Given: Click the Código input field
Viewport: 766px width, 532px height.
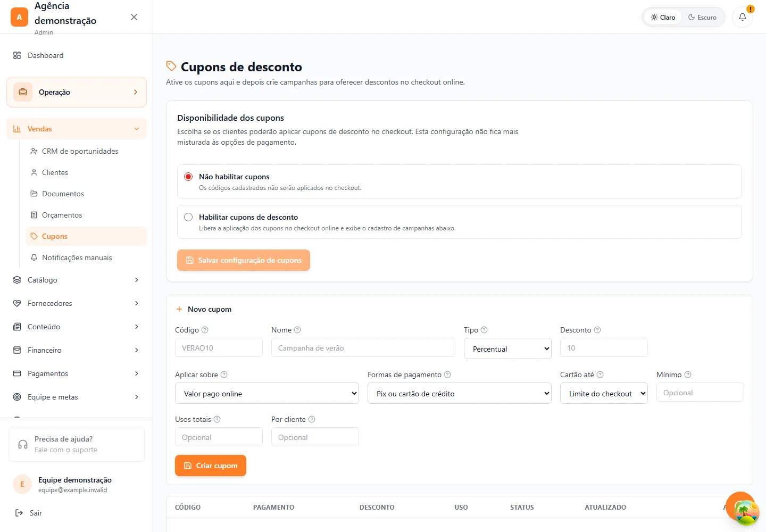Looking at the screenshot, I should point(219,348).
